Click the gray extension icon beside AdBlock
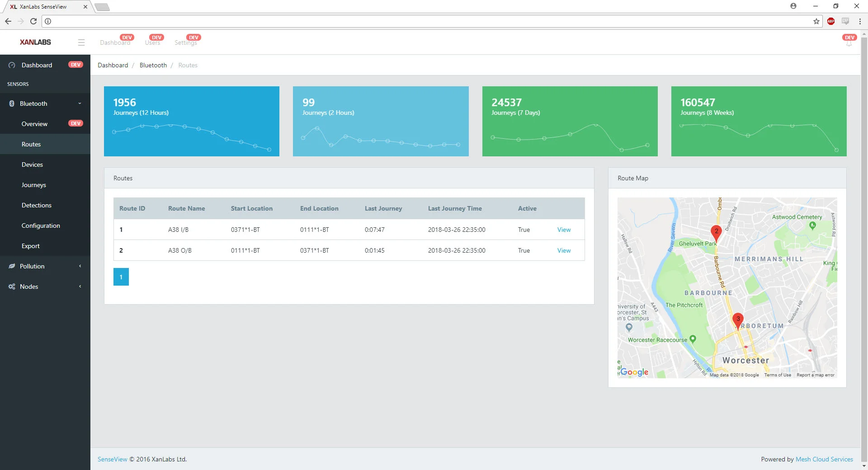The width and height of the screenshot is (868, 470). tap(845, 21)
